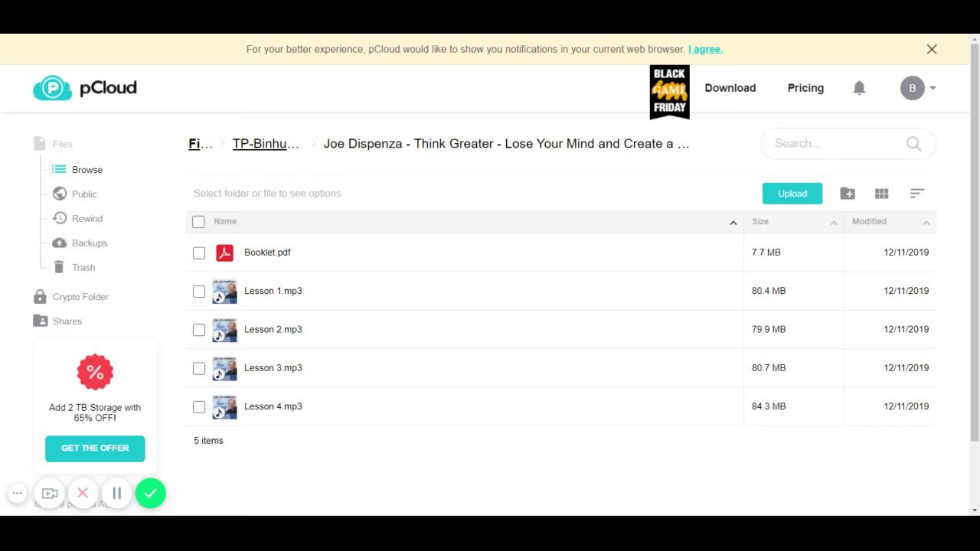Cancel recording with red X button

click(x=83, y=494)
